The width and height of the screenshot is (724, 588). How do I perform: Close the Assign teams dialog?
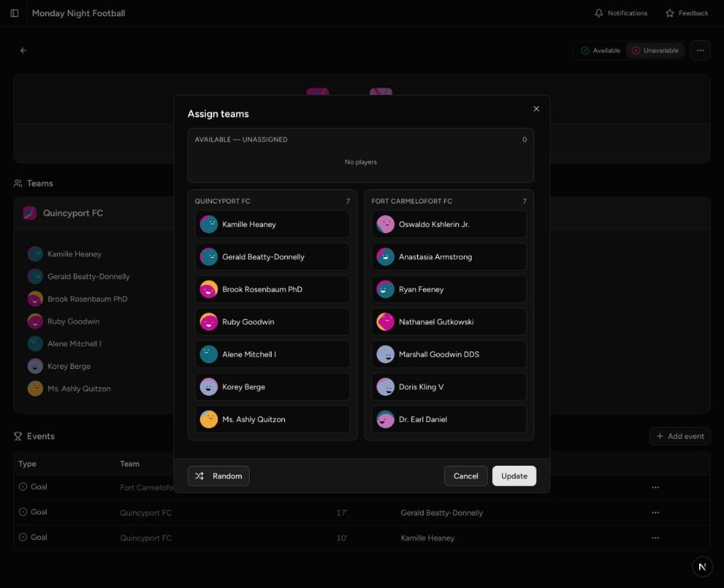click(x=536, y=109)
